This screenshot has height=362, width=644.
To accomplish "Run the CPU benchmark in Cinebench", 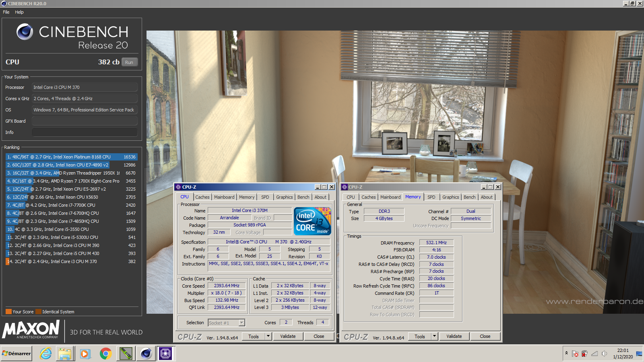I will [129, 62].
